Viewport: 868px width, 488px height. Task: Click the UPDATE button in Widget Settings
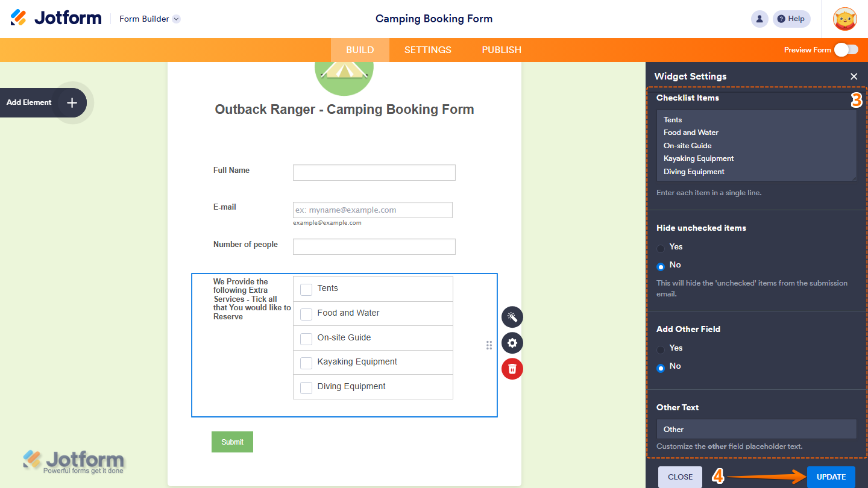coord(831,476)
